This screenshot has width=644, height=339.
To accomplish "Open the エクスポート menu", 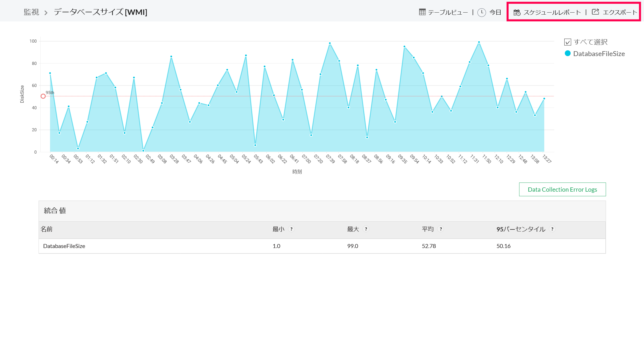I will pos(620,12).
